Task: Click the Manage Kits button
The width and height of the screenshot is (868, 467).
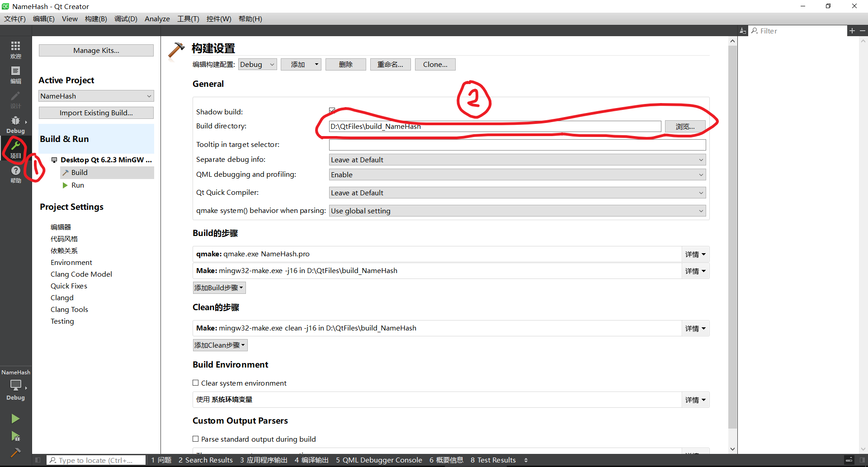Action: click(96, 50)
